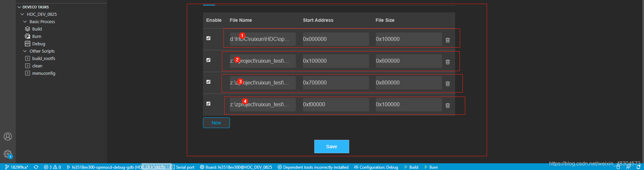This screenshot has width=644, height=170.
Task: Edit file name in the 0x100000 start row
Action: (263, 61)
